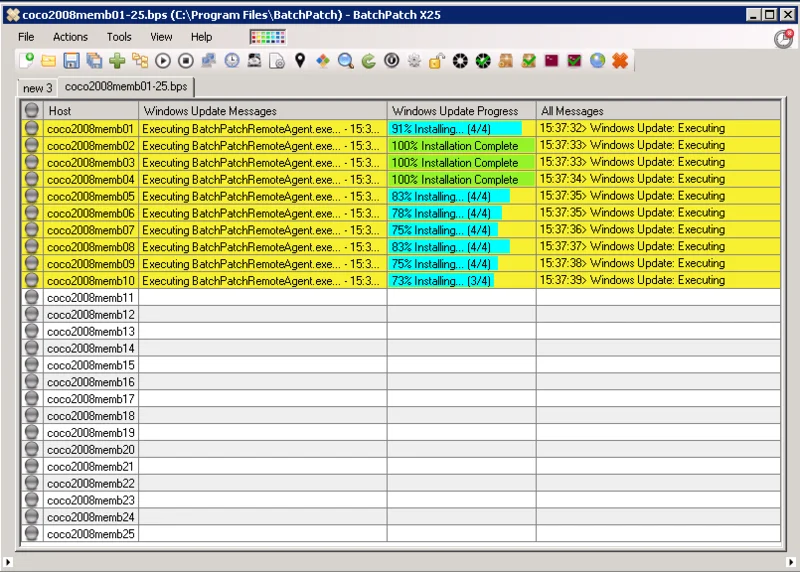Click the 73% Installing (3/4) progress bar
The width and height of the screenshot is (800, 572).
pyautogui.click(x=441, y=281)
